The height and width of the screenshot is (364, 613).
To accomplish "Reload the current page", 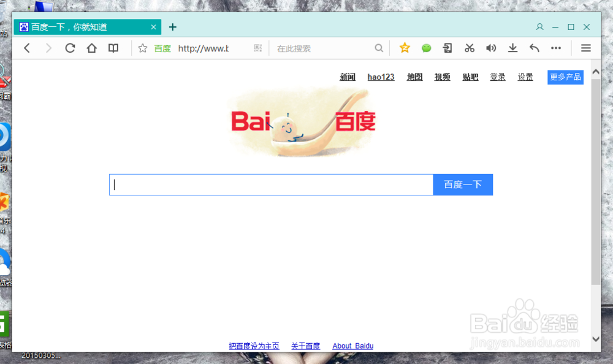I will [69, 48].
